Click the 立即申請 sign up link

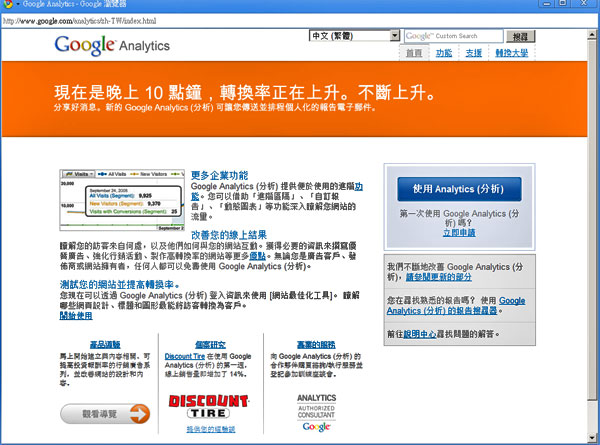click(459, 233)
